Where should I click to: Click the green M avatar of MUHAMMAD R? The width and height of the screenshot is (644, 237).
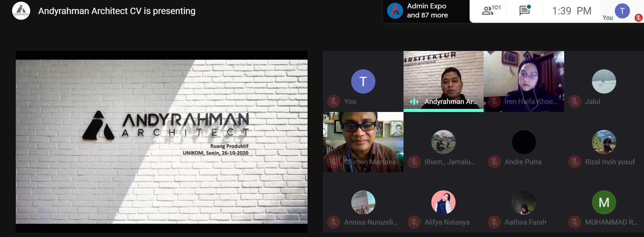(604, 202)
